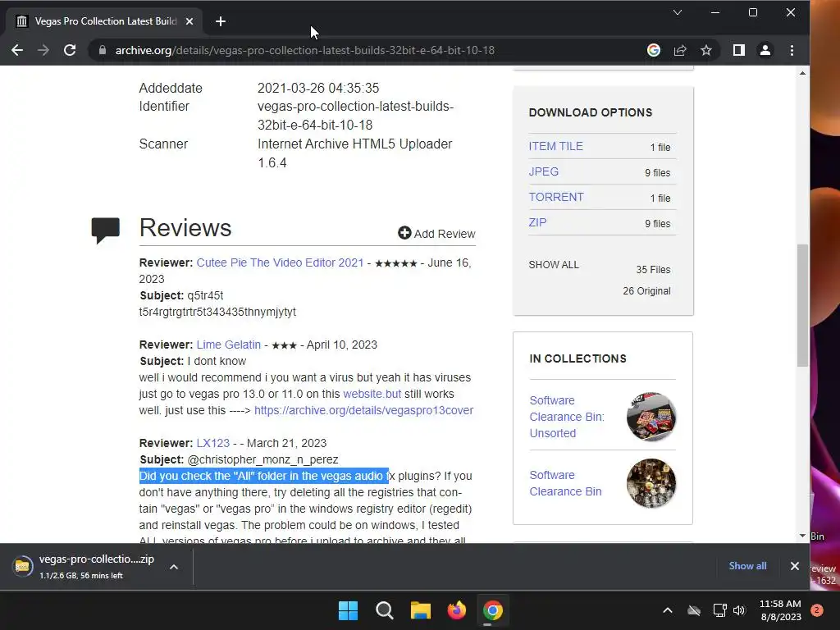Viewport: 840px width, 630px height.
Task: Open reviewer LX123's profile
Action: 212,443
